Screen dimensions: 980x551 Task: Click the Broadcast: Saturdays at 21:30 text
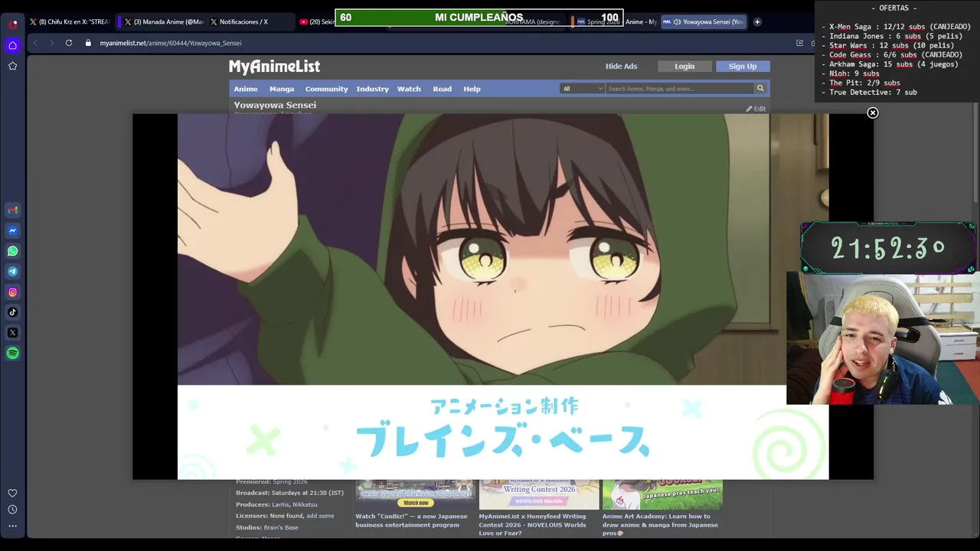point(289,493)
